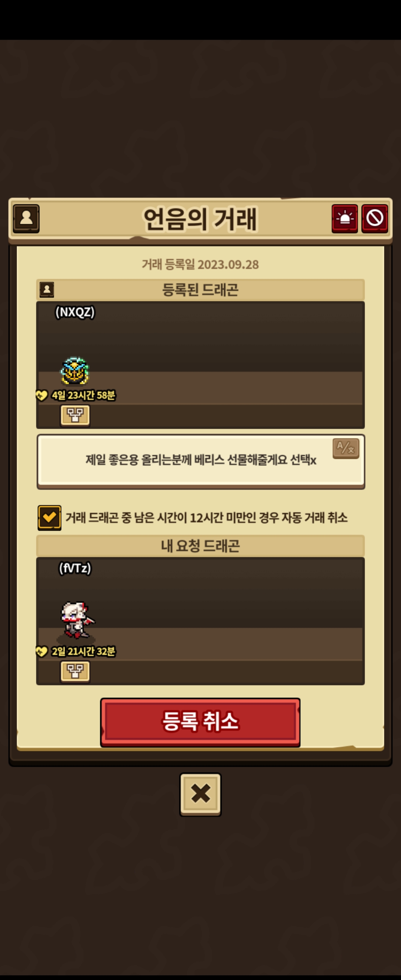Tap heart icon beside 2일 21시간 32분
Image resolution: width=401 pixels, height=980 pixels.
(x=42, y=651)
